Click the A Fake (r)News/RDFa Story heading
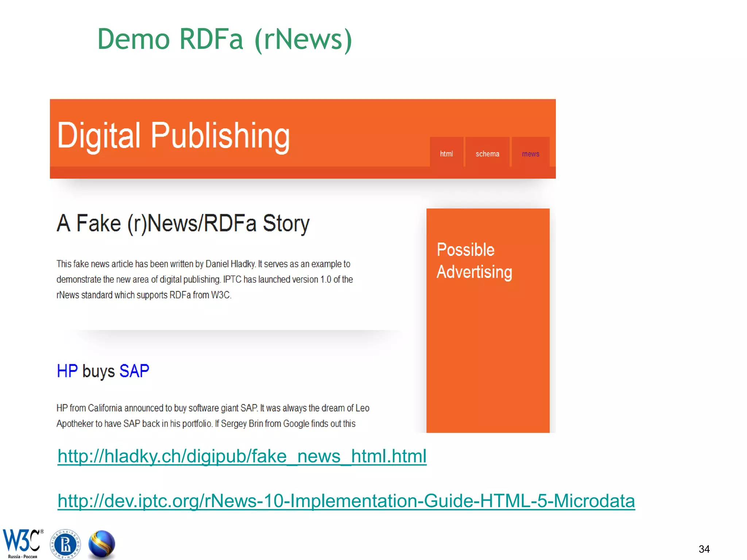This screenshot has height=560, width=747. click(x=183, y=223)
